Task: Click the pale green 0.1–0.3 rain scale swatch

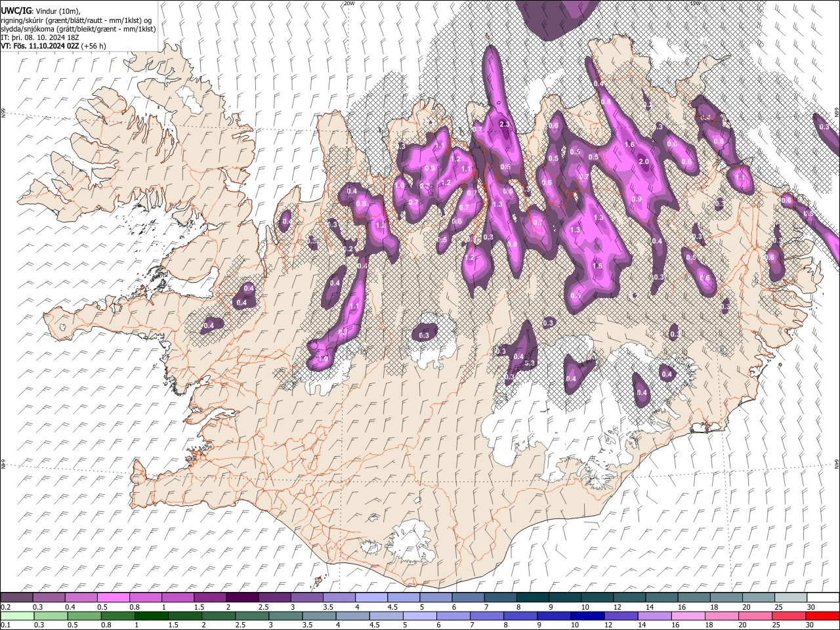Action: click(17, 616)
